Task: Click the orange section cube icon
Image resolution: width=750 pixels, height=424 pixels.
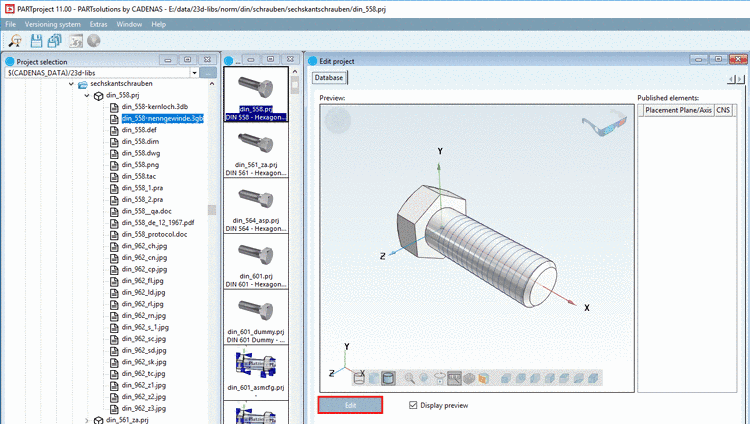Action: point(484,379)
